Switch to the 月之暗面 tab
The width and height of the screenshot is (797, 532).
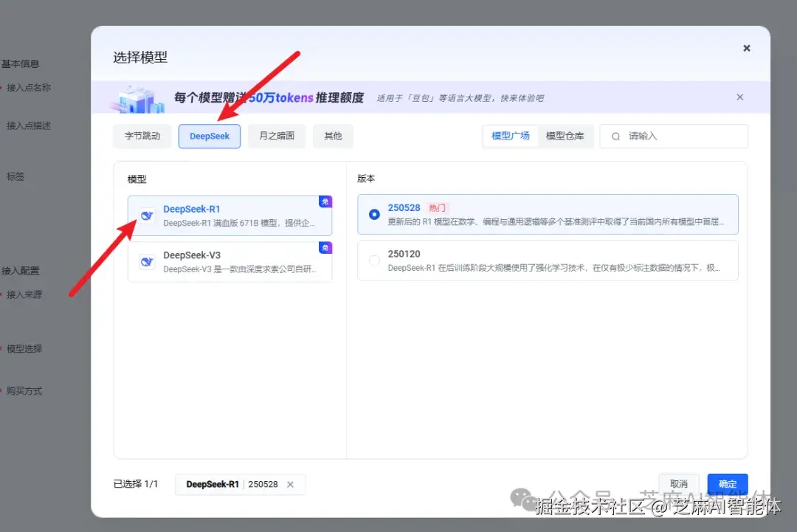point(276,136)
